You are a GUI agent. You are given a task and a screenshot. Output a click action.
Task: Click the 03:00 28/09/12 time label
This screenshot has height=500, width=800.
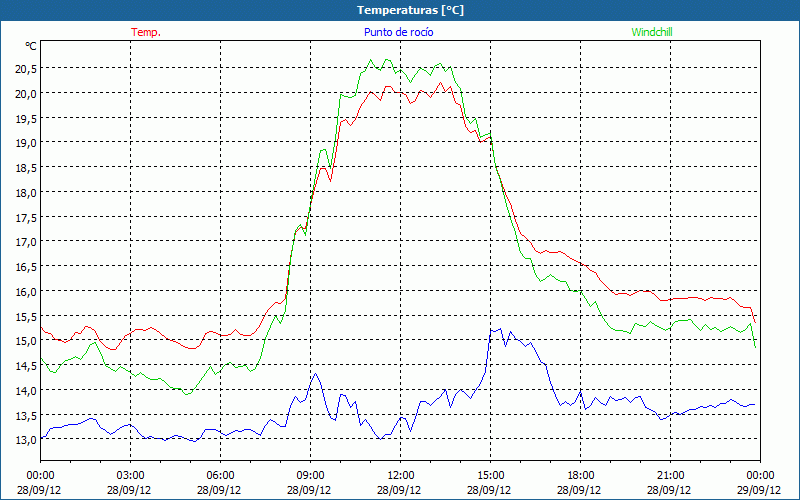(129, 483)
